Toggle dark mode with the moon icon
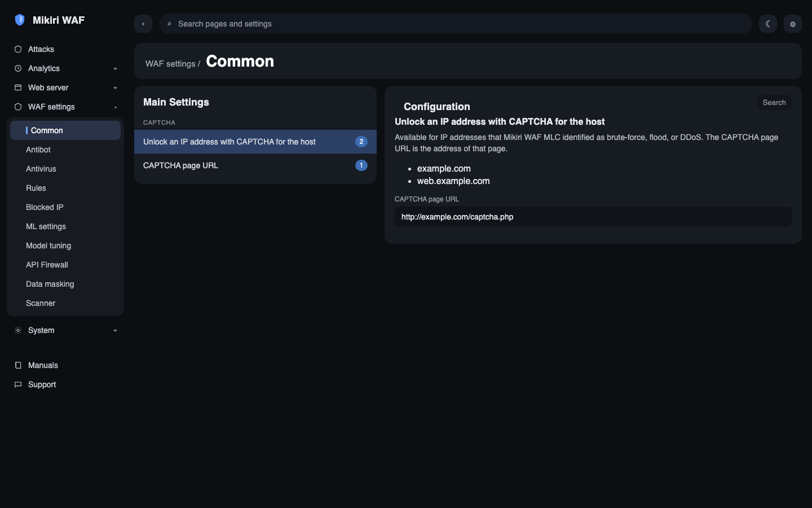Image resolution: width=812 pixels, height=508 pixels. pyautogui.click(x=768, y=24)
